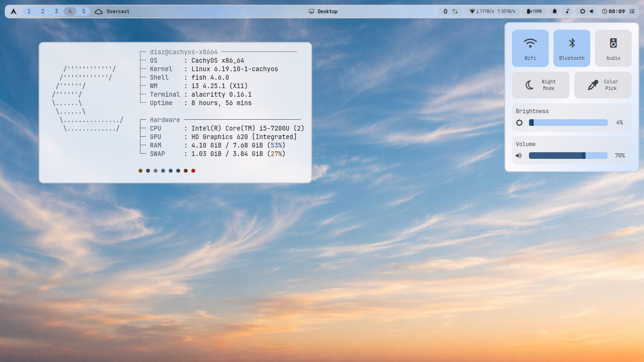The width and height of the screenshot is (644, 362).
Task: Switch to workspace 1
Action: [x=29, y=11]
